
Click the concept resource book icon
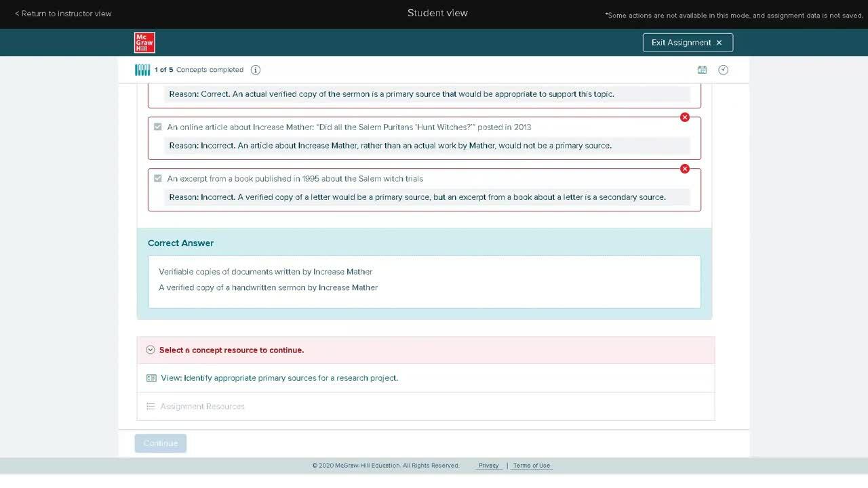pos(151,378)
